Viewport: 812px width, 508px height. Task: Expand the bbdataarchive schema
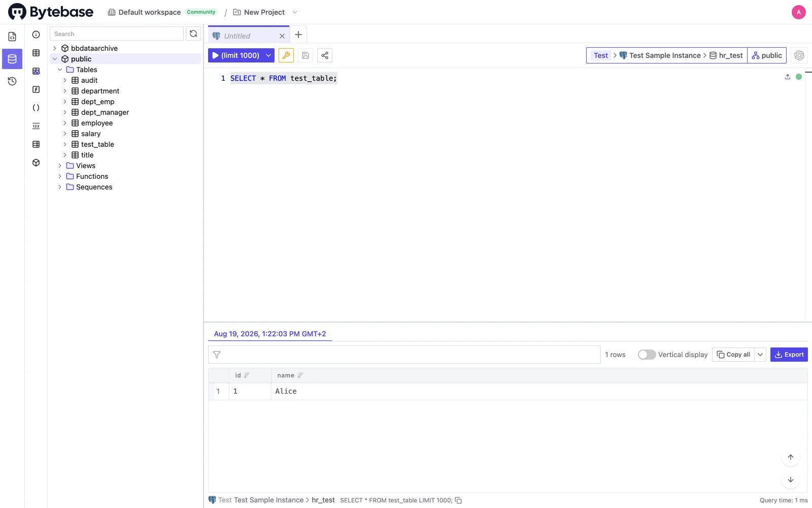click(x=55, y=48)
